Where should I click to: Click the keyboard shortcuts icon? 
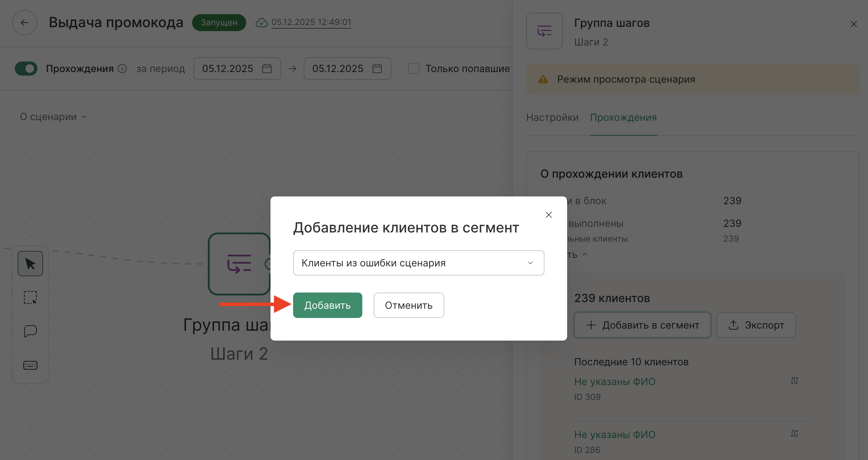tap(30, 365)
